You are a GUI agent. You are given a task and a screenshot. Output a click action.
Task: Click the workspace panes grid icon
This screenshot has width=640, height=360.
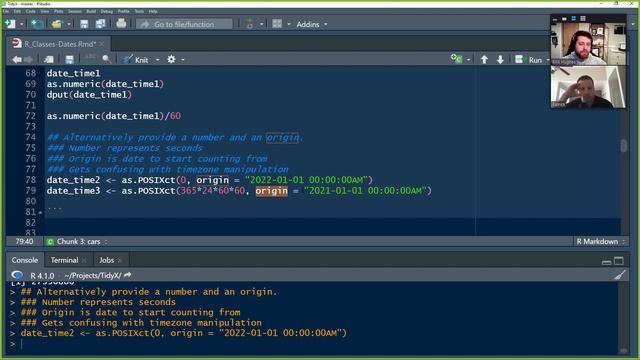[x=277, y=24]
